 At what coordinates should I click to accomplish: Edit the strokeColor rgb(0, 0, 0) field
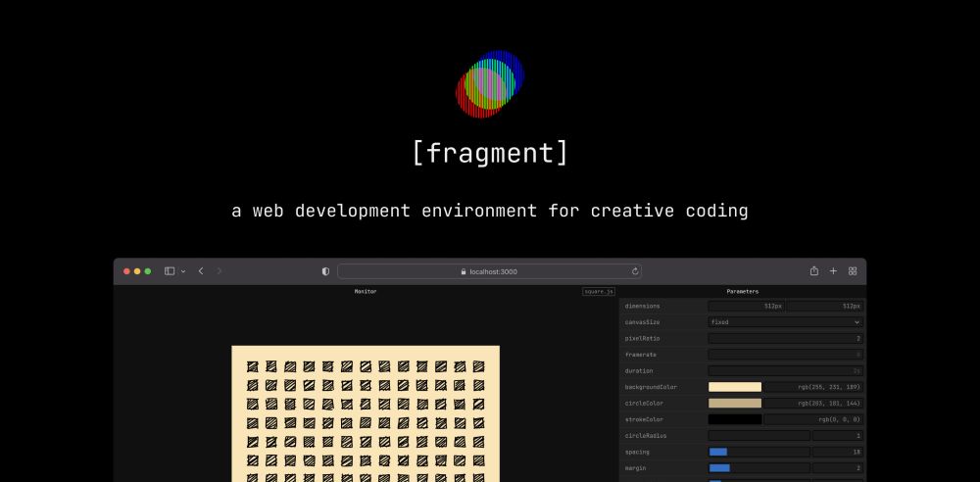pyautogui.click(x=813, y=419)
